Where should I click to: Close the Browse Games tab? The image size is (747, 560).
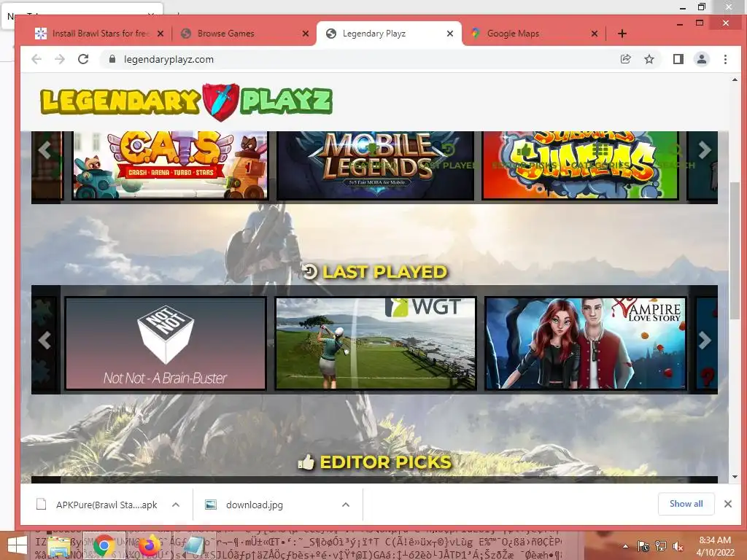point(306,34)
